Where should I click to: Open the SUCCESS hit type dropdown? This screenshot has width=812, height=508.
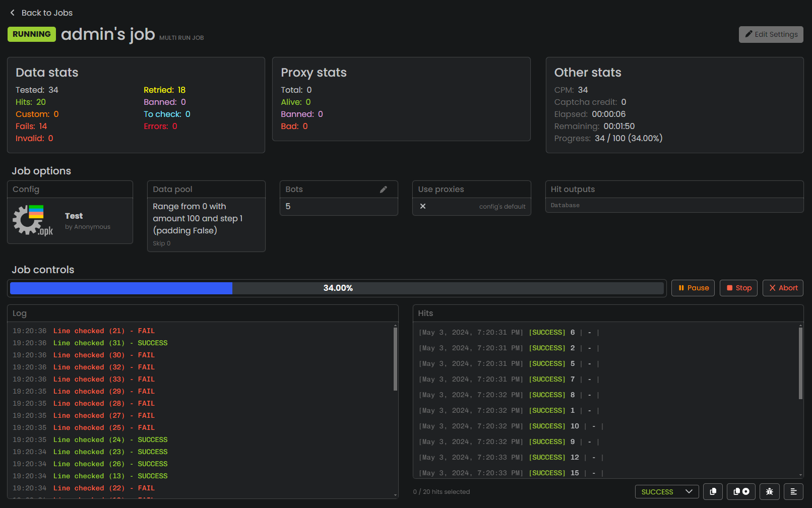pyautogui.click(x=667, y=491)
